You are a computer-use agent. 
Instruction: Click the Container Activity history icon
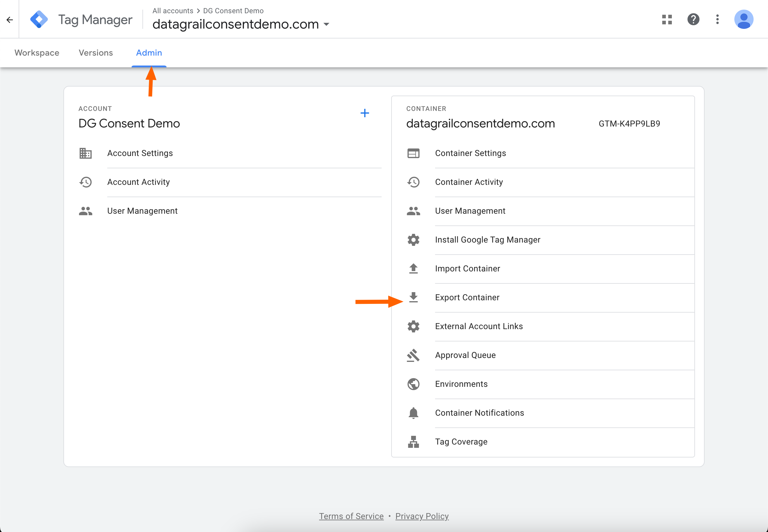(x=413, y=182)
